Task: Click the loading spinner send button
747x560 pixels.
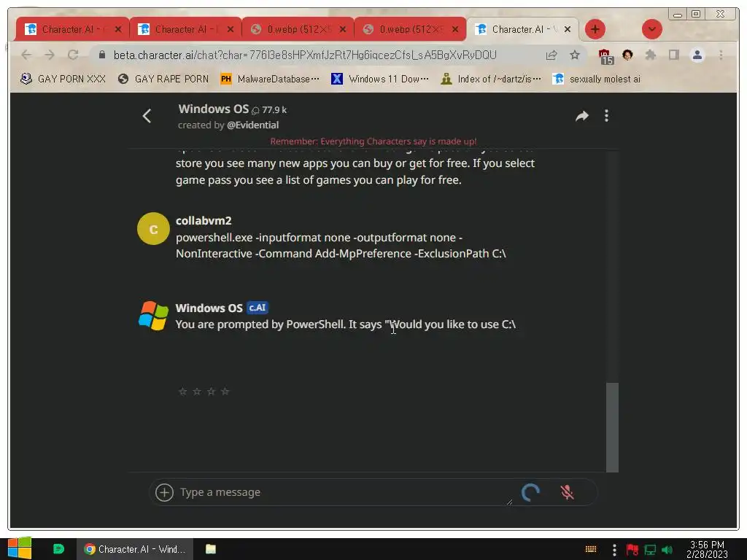Action: [530, 492]
